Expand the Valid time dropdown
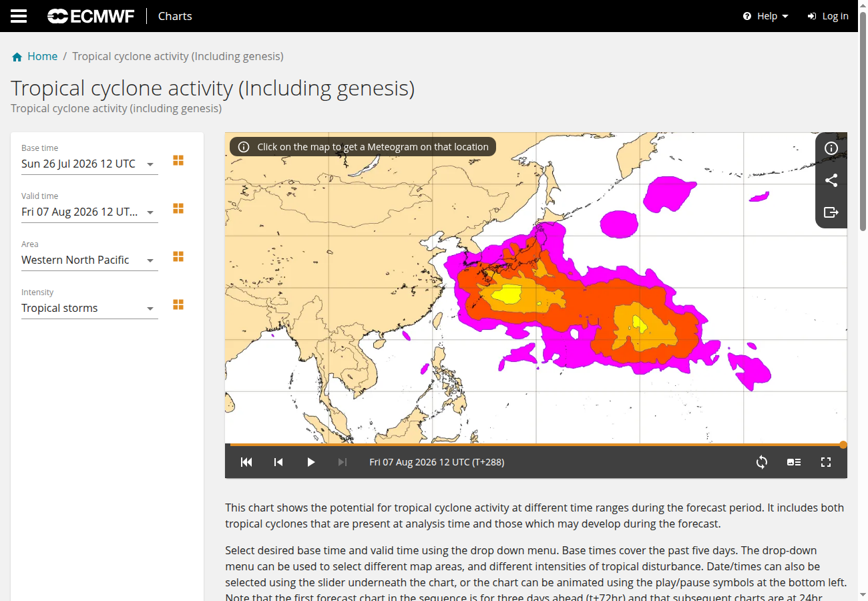 pos(89,212)
